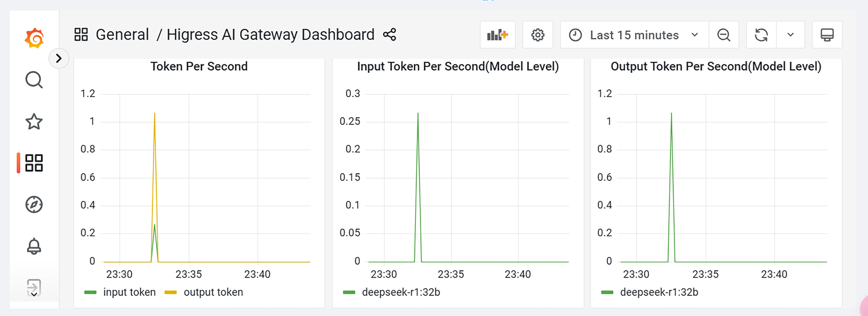Expand the sidebar with the chevron button
This screenshot has height=316, width=868.
click(x=59, y=58)
